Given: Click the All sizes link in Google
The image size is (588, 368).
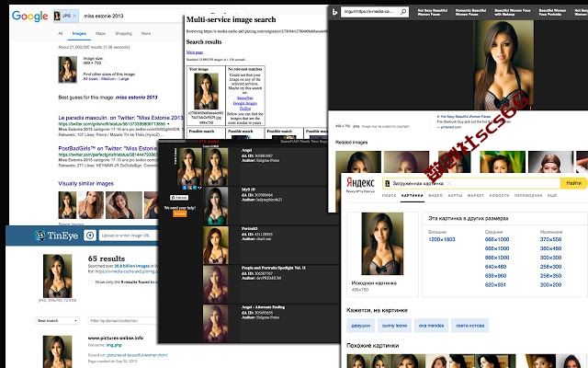Looking at the screenshot, I should click(x=90, y=79).
